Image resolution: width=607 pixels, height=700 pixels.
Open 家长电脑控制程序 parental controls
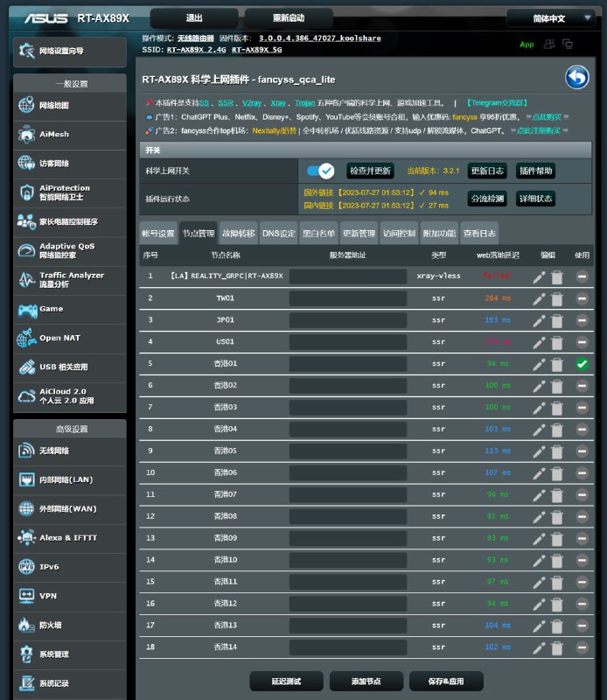coord(70,221)
